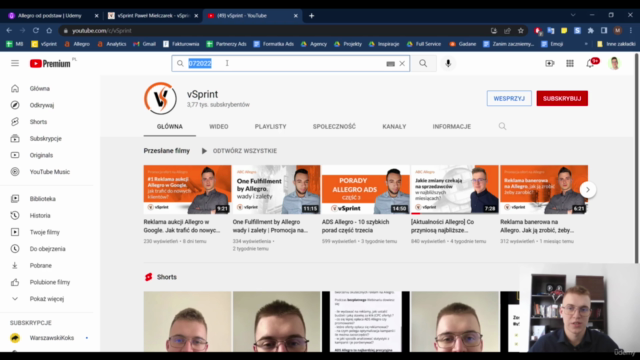Open Porady Allegro ADS część 3 thumbnail
Image resolution: width=640 pixels, height=360 pixels.
[x=366, y=189]
